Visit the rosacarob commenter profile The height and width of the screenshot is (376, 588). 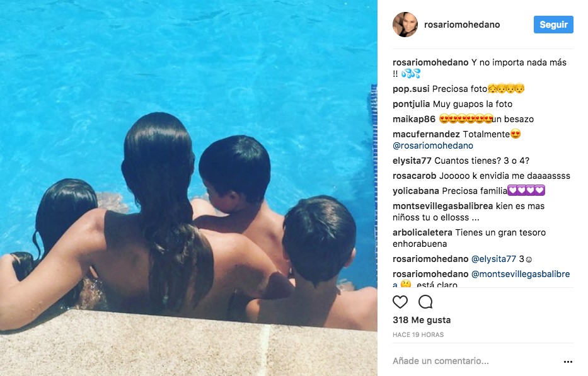point(415,176)
